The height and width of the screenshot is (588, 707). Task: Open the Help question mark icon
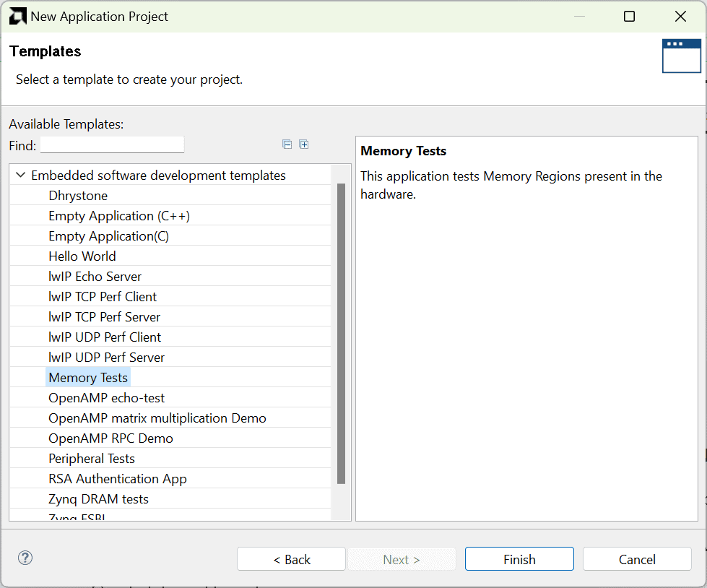click(x=25, y=558)
